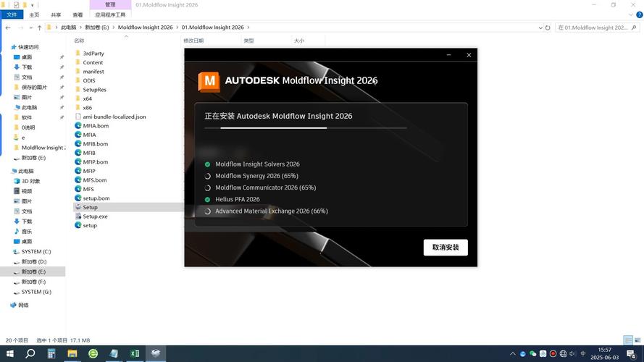
Task: Select 'Advanced Material Exchange 2026 (66%)' text
Action: click(272, 211)
